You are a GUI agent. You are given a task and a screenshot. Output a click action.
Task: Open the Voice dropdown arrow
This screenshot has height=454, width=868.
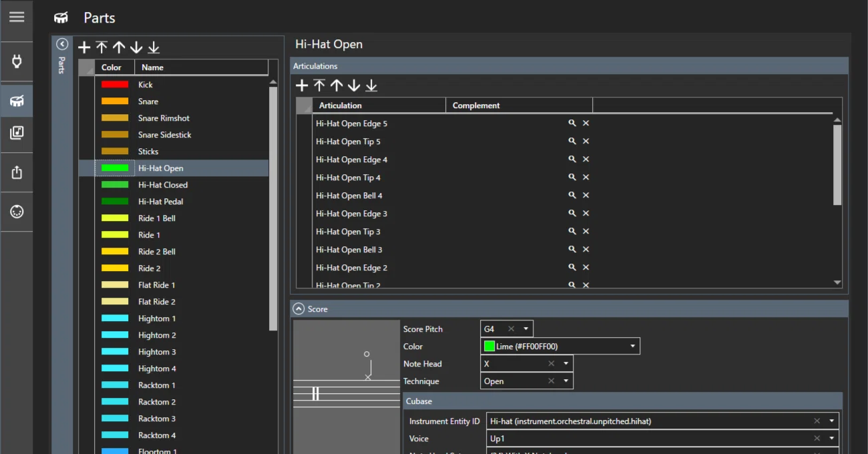click(x=832, y=439)
